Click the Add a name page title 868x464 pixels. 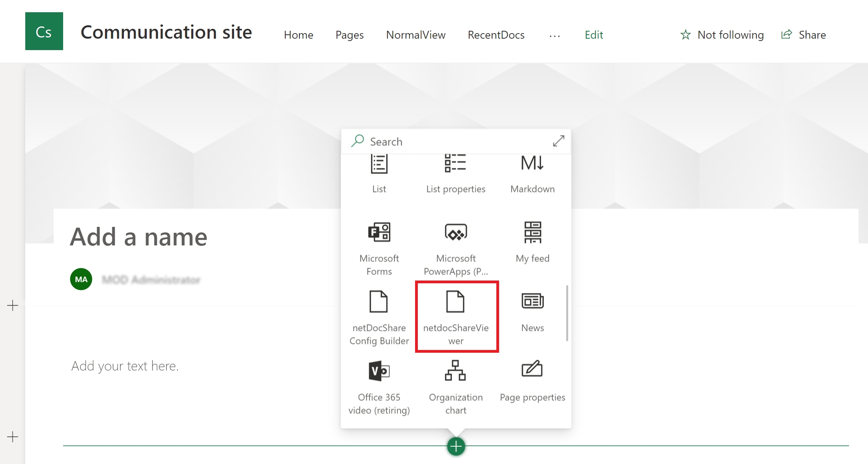point(138,237)
